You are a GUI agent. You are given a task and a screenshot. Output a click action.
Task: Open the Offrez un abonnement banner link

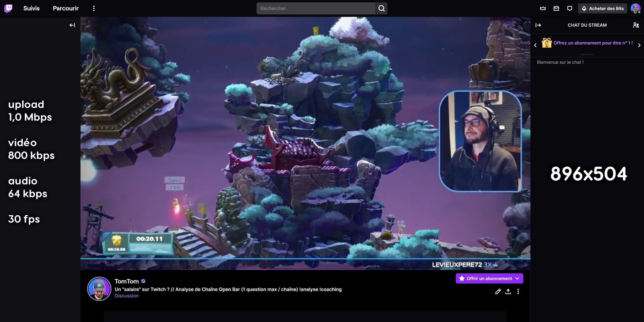point(593,43)
